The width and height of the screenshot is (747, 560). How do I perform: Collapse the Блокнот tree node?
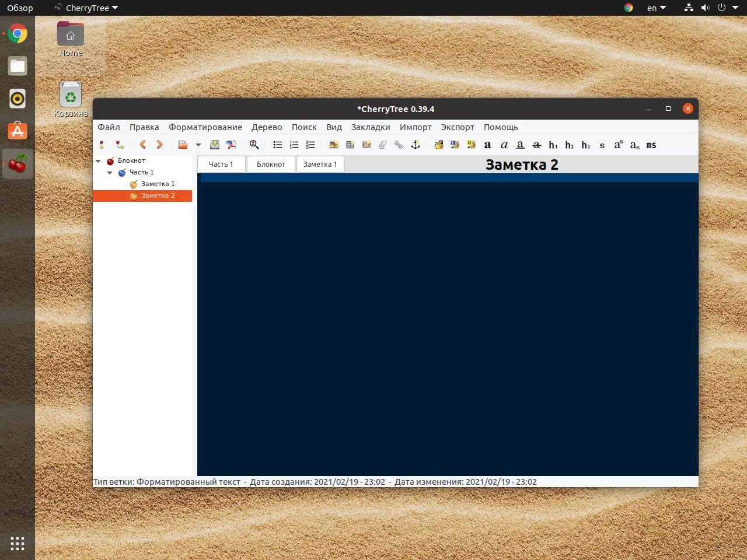tap(98, 161)
